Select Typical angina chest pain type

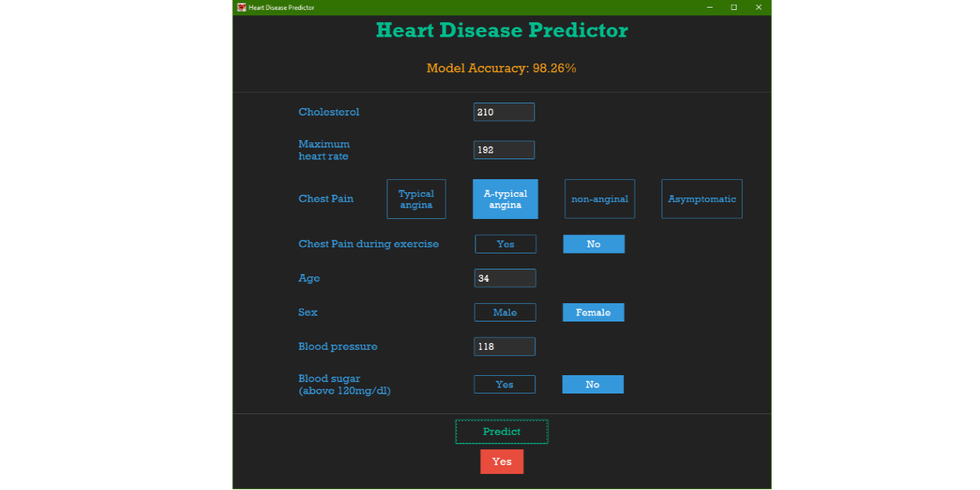[x=416, y=198]
